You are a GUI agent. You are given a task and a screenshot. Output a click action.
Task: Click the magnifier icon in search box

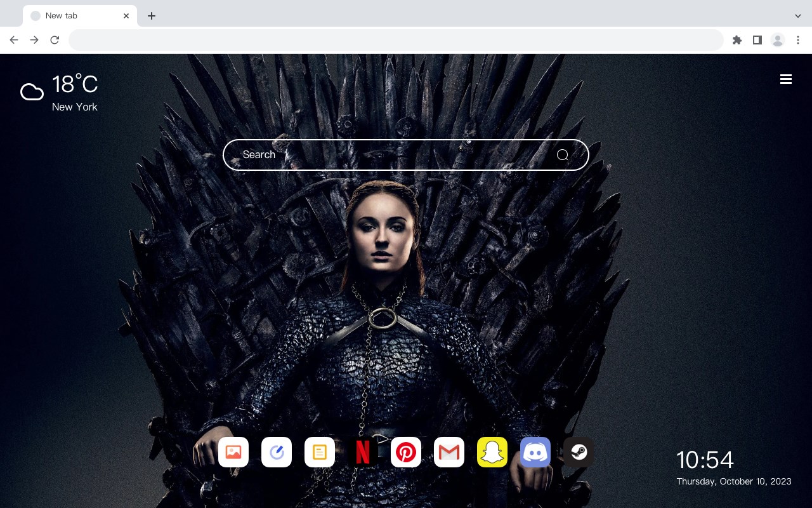(563, 155)
